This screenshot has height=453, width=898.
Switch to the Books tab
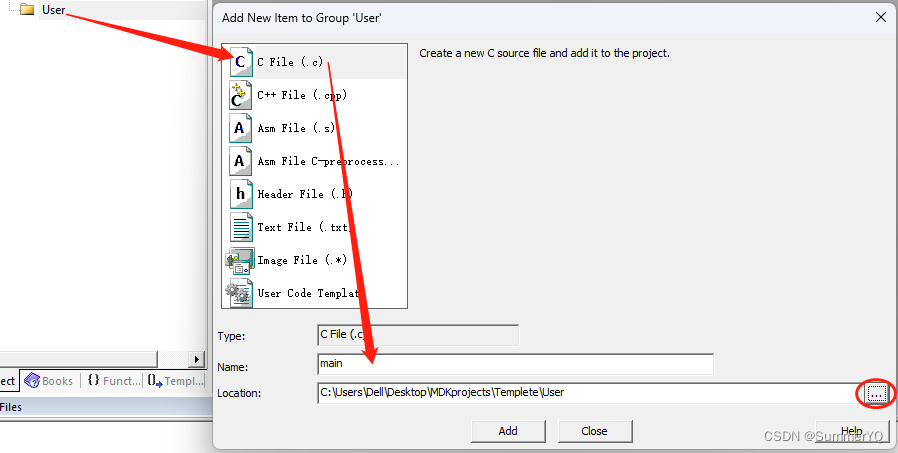click(x=49, y=381)
